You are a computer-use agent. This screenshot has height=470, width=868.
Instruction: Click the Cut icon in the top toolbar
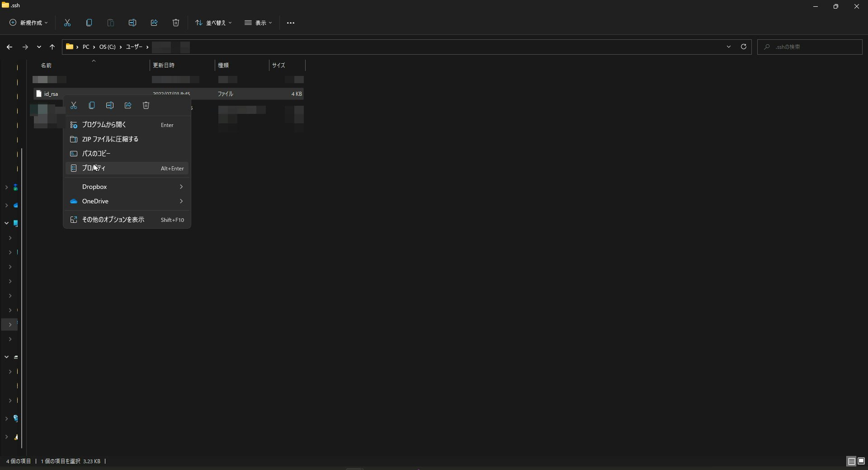pos(67,23)
